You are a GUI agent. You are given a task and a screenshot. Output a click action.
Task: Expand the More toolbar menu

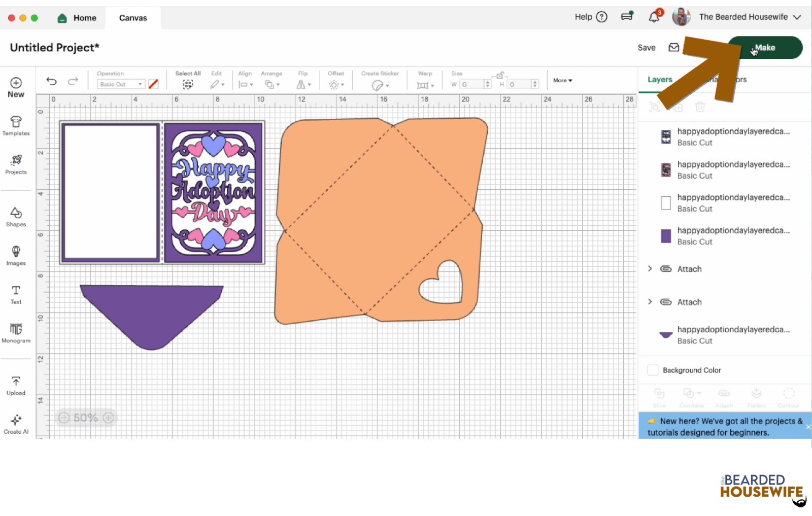(x=562, y=80)
